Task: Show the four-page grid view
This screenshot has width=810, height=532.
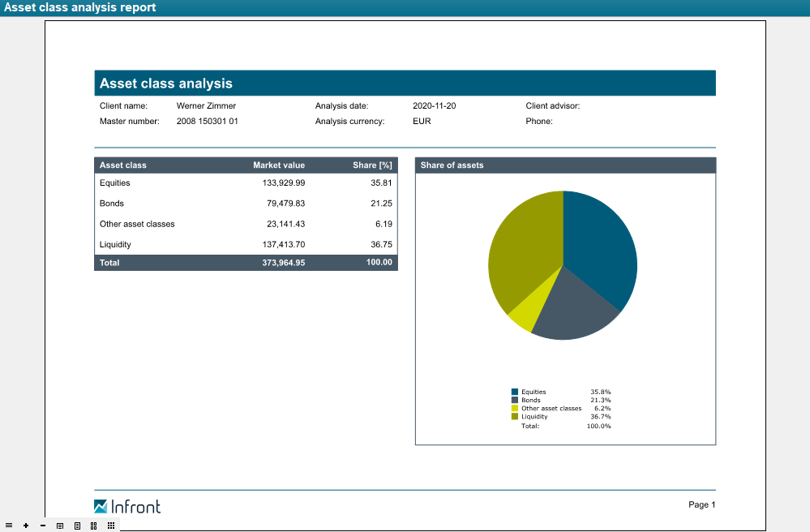Action: 94,526
